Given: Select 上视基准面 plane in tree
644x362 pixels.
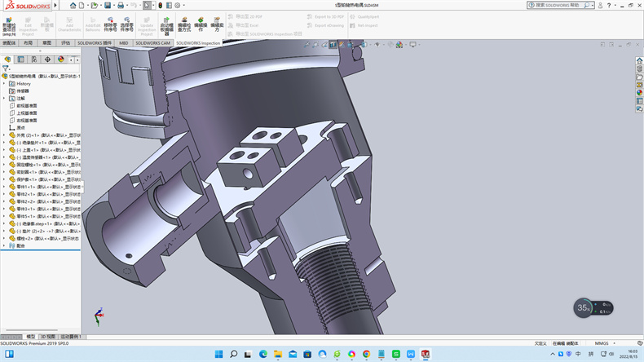Looking at the screenshot, I should click(26, 113).
